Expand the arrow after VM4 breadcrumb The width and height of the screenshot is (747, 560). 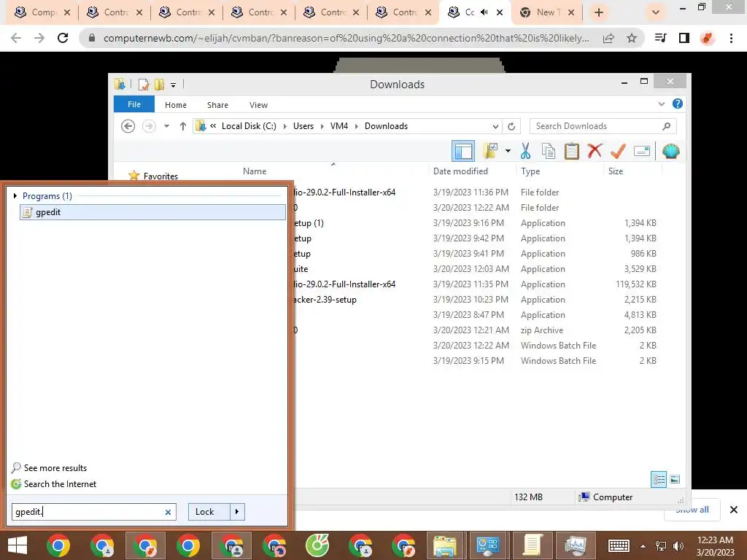point(356,126)
